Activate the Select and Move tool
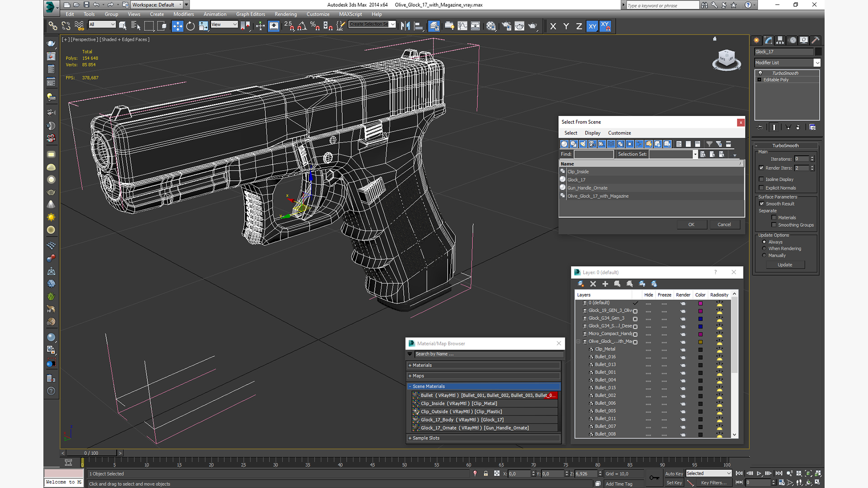 click(178, 26)
